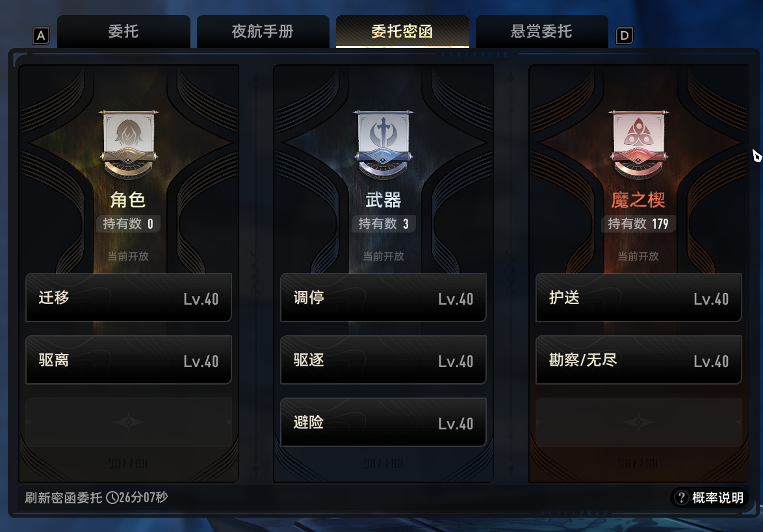The image size is (763, 532).
Task: Click the empty slot under 魔之楔
Action: pos(638,422)
